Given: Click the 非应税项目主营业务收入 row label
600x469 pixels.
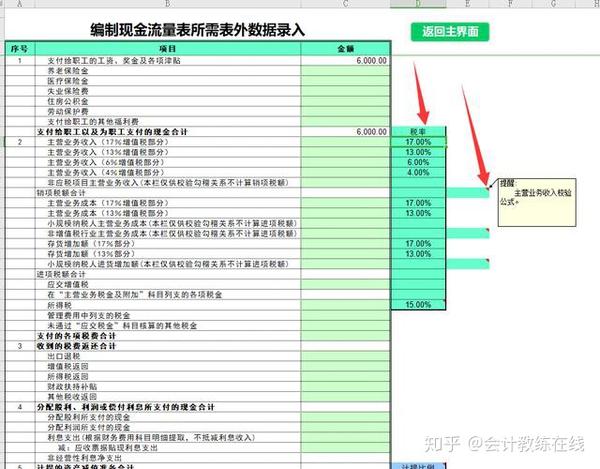Looking at the screenshot, I should coord(168,182).
